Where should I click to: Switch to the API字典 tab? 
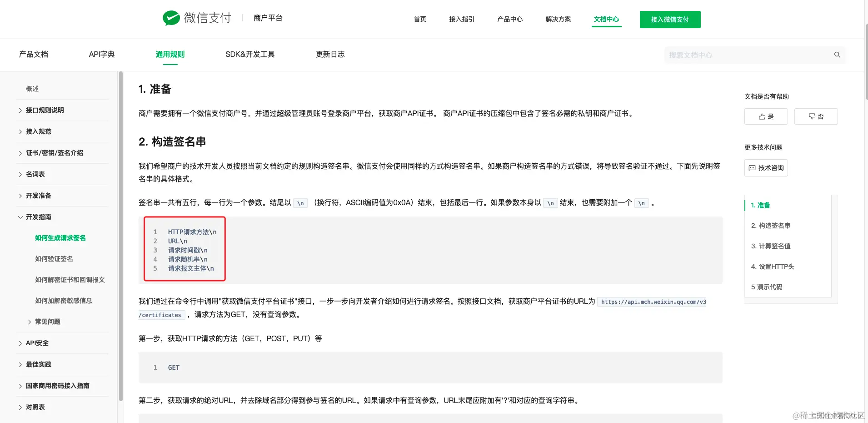tap(101, 54)
